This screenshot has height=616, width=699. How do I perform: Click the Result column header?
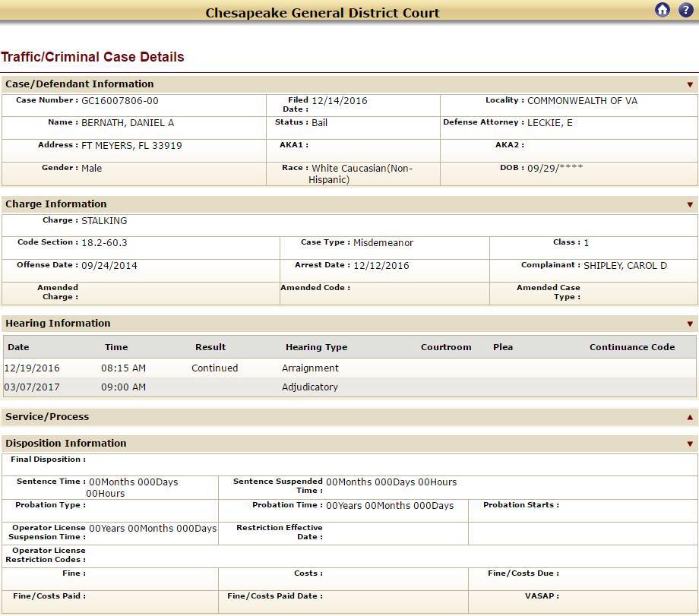210,347
